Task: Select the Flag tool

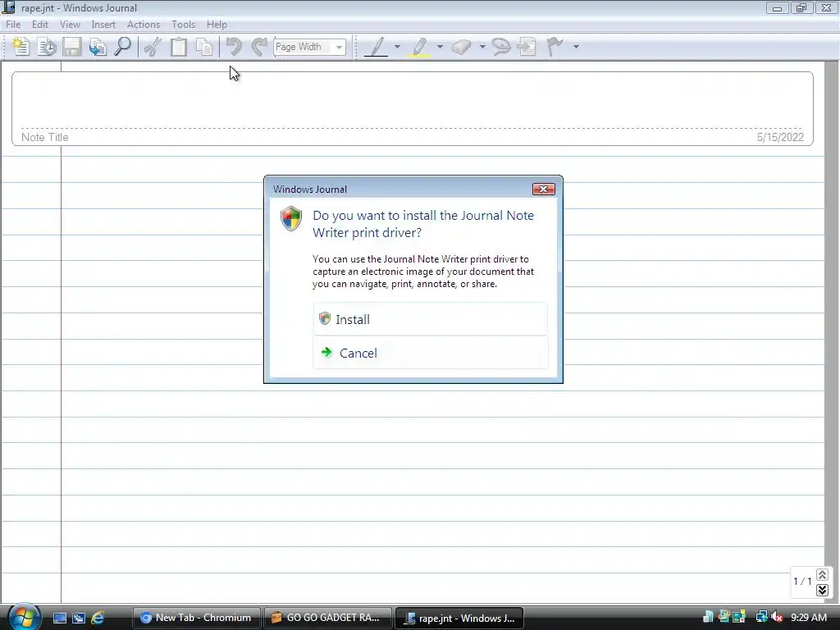Action: tap(555, 47)
